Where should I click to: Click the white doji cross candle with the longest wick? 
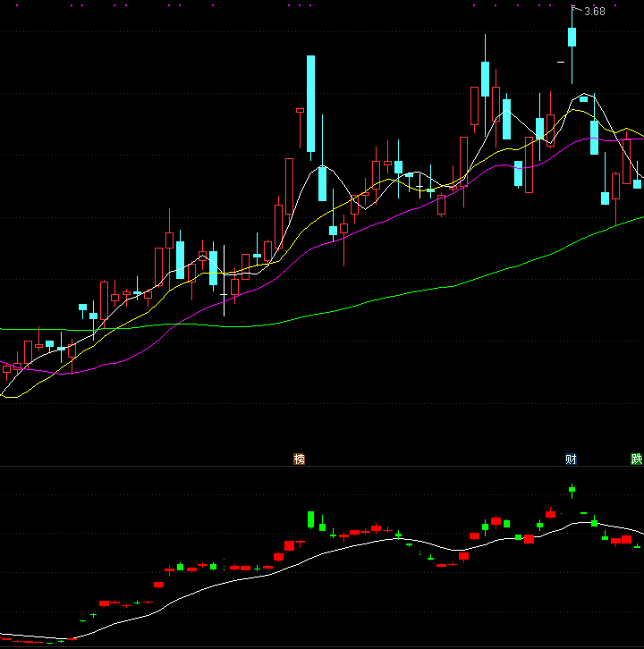point(224,281)
